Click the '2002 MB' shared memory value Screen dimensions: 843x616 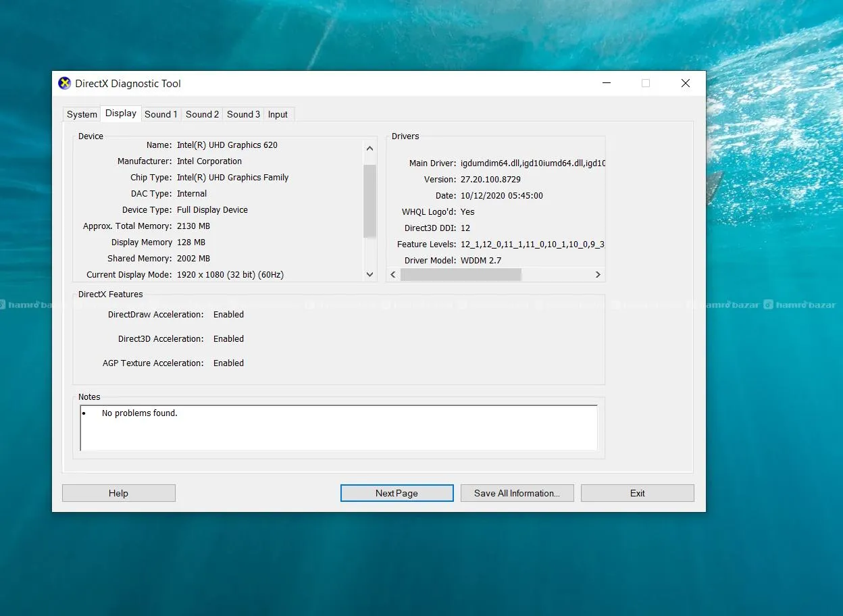pos(193,258)
